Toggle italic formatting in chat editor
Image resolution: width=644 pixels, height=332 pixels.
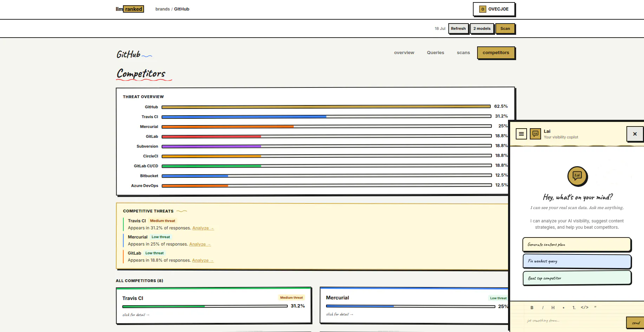pos(543,307)
